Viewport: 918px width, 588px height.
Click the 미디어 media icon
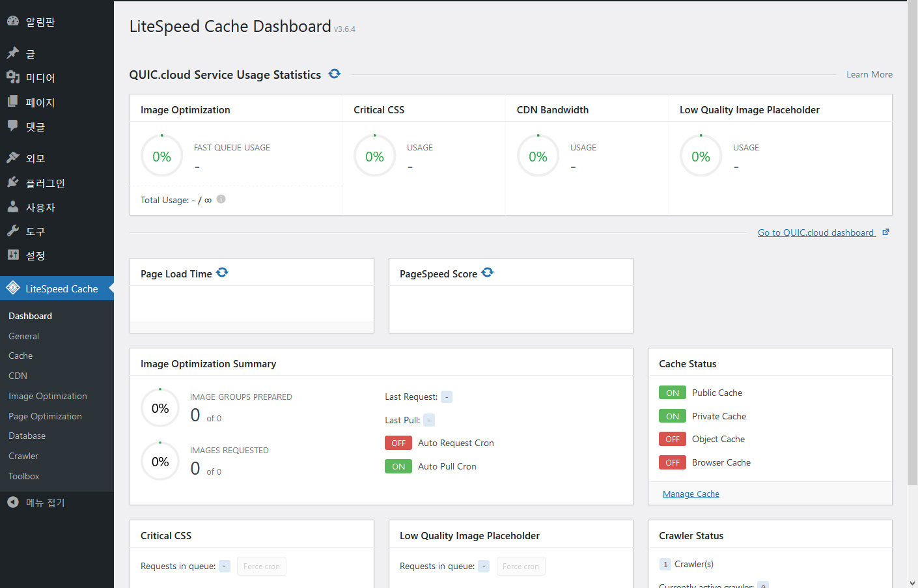[13, 77]
